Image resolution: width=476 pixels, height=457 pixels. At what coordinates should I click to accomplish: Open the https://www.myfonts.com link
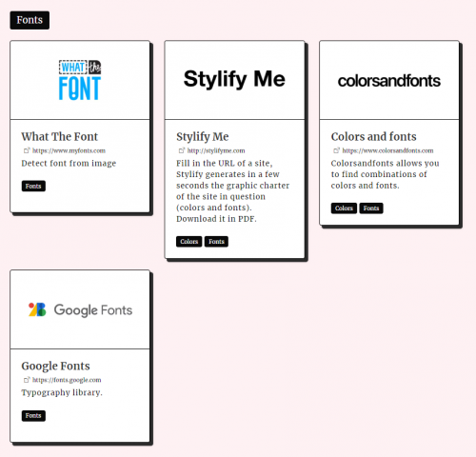(69, 150)
